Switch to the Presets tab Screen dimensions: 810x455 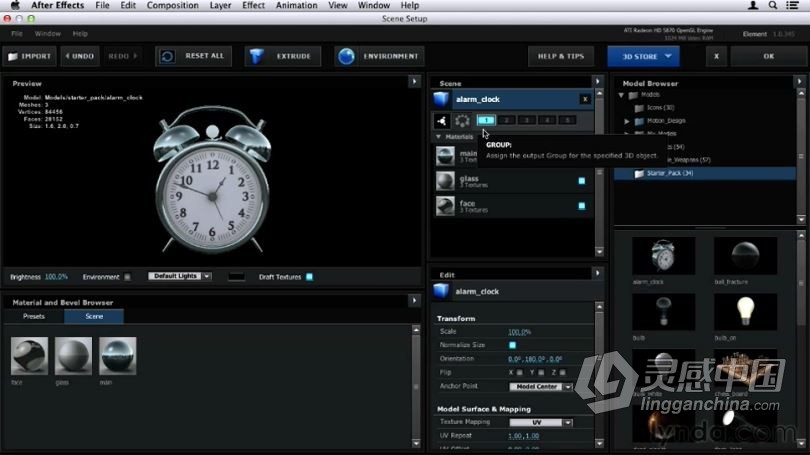click(34, 316)
